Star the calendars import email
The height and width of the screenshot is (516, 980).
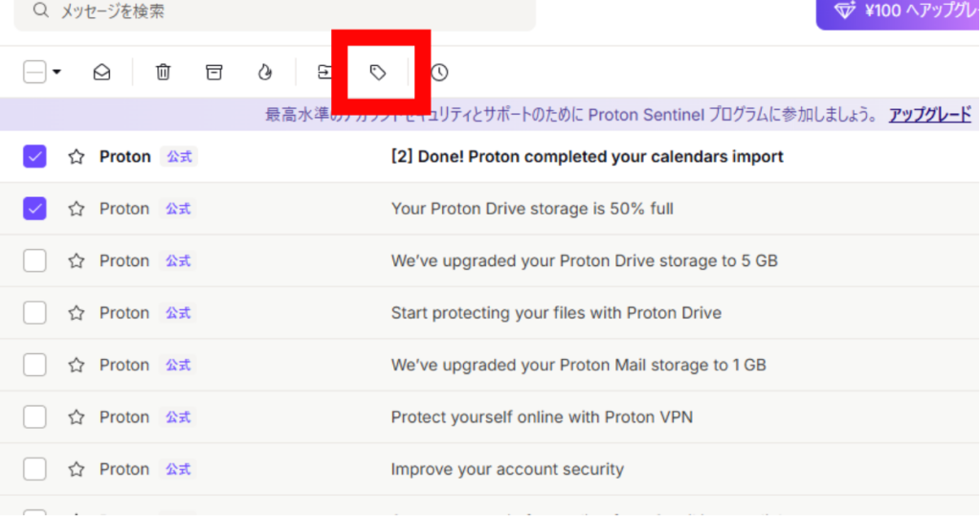77,156
